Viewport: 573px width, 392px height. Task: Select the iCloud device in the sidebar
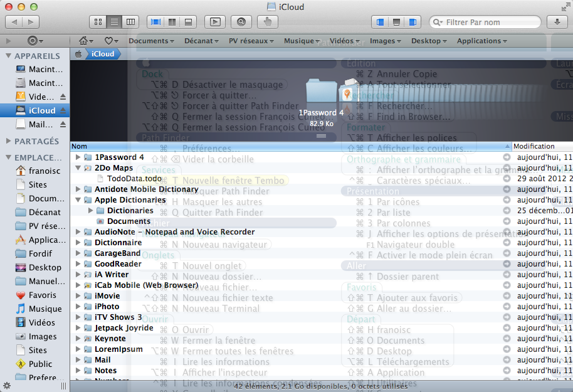[x=34, y=110]
